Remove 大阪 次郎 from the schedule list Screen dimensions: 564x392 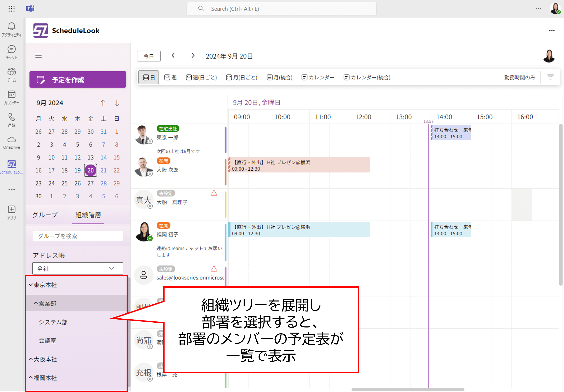coord(150,174)
